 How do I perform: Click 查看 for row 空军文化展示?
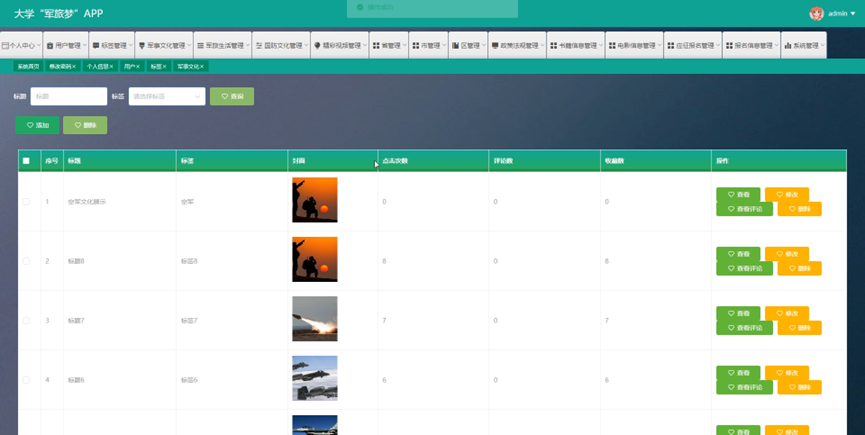[738, 195]
